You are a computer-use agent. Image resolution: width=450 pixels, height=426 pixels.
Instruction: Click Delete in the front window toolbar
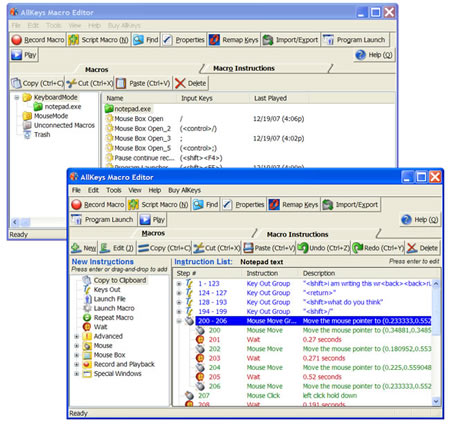tap(422, 248)
